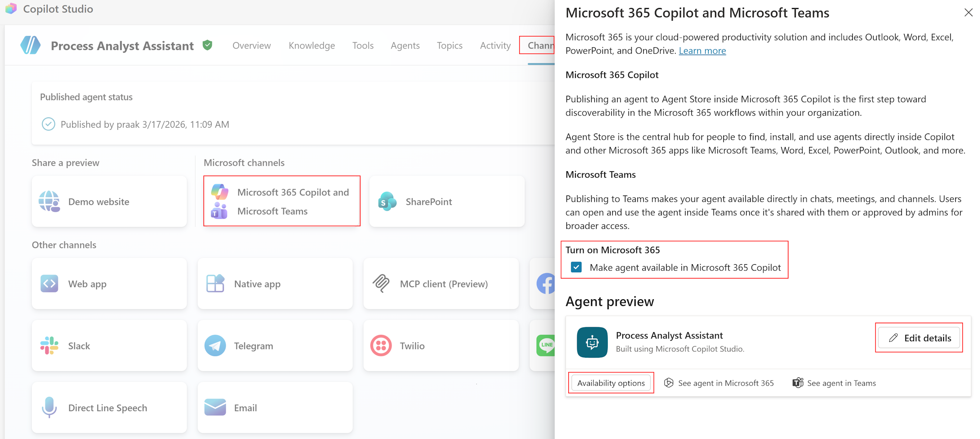
Task: Uncheck Make agent available in Microsoft 365 Copilot
Action: click(576, 267)
